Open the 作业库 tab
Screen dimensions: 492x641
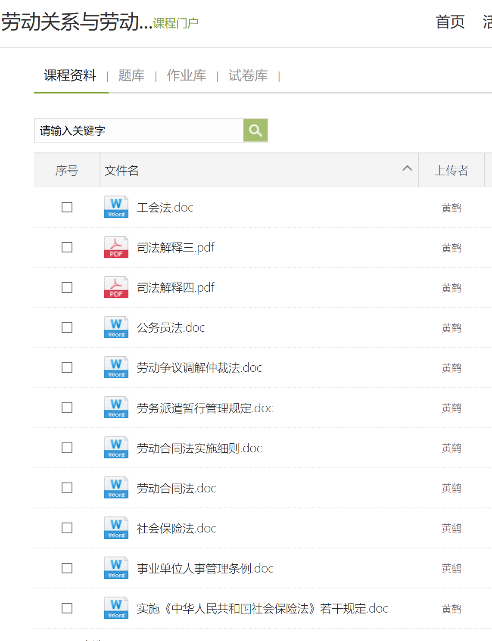coord(186,75)
